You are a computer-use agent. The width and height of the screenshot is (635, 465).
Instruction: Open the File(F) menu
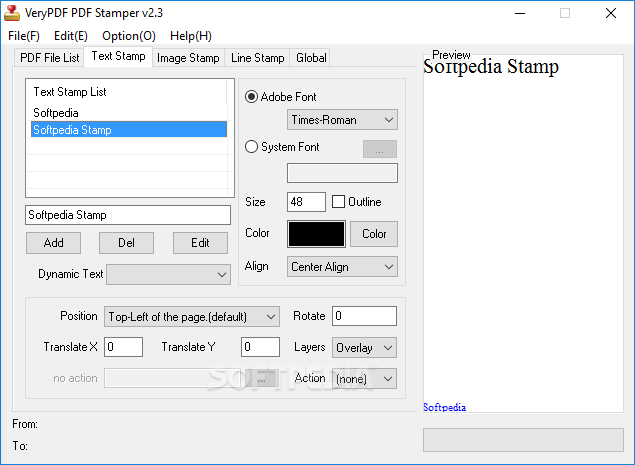24,36
